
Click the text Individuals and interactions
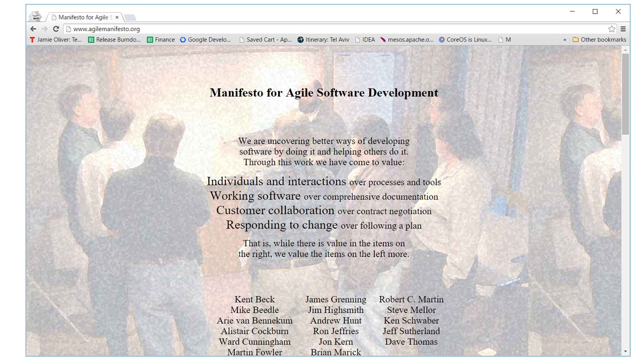tap(276, 181)
